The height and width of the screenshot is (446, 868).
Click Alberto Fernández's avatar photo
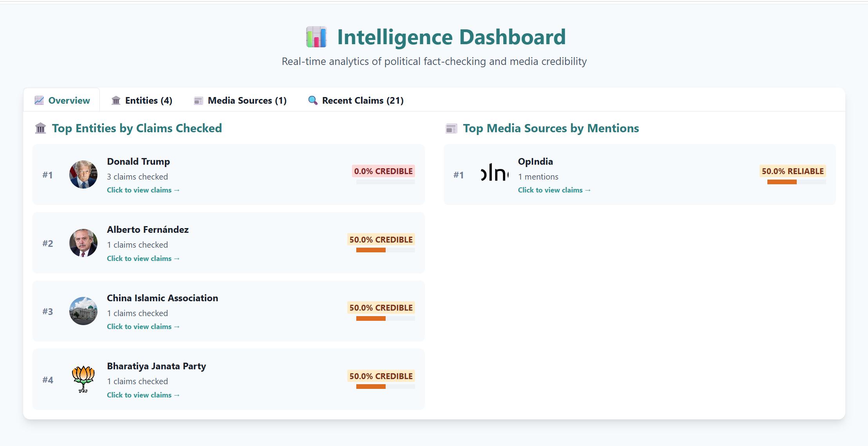[83, 243]
